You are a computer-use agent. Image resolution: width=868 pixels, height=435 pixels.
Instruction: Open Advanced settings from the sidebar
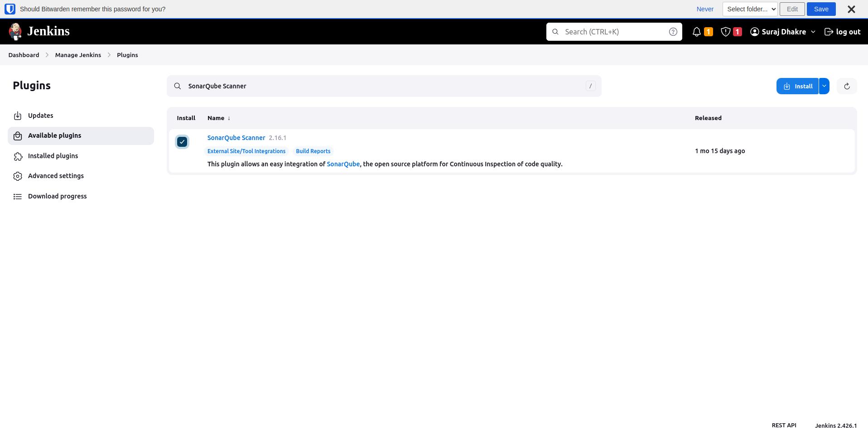pyautogui.click(x=56, y=176)
